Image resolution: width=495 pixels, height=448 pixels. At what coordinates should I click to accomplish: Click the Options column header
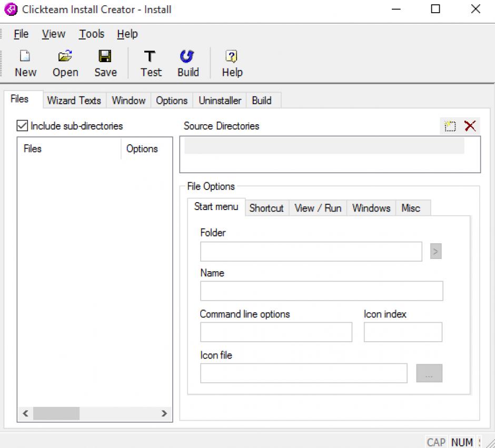tap(146, 148)
